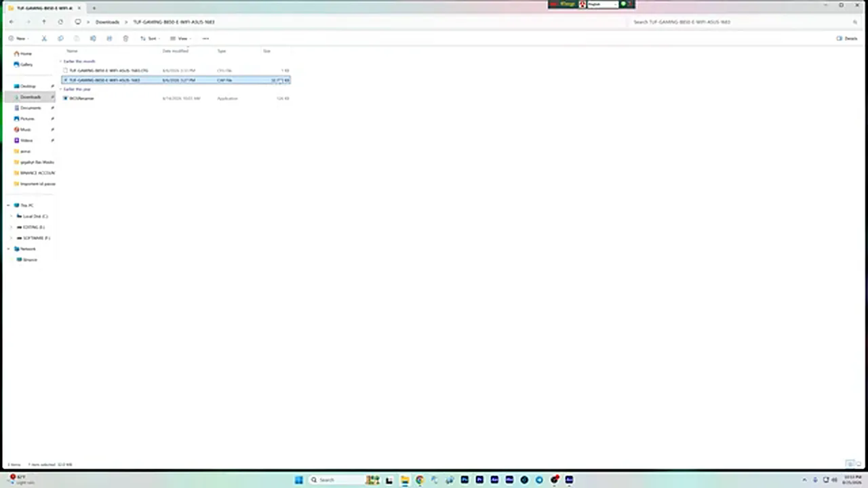The width and height of the screenshot is (868, 488).
Task: Open the Windows Start menu
Action: click(x=298, y=480)
